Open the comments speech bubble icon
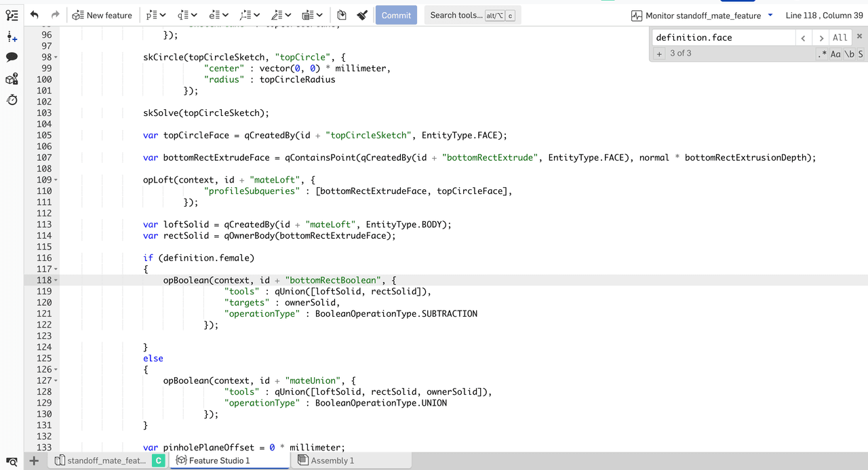 click(x=12, y=58)
